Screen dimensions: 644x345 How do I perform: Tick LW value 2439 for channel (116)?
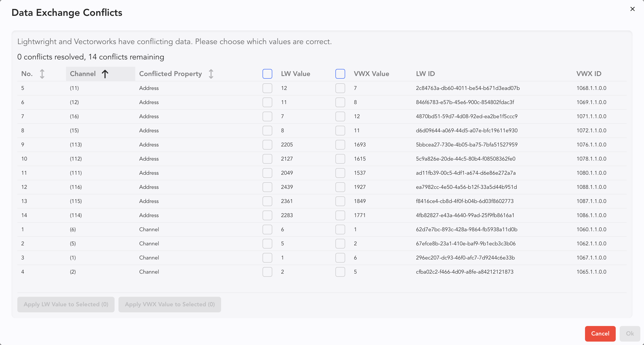(x=267, y=187)
